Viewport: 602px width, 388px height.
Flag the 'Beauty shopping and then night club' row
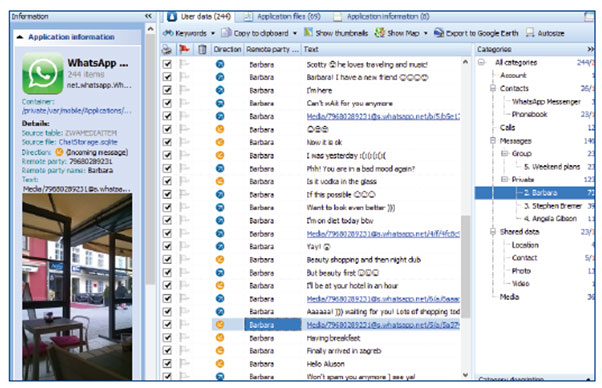tap(185, 259)
